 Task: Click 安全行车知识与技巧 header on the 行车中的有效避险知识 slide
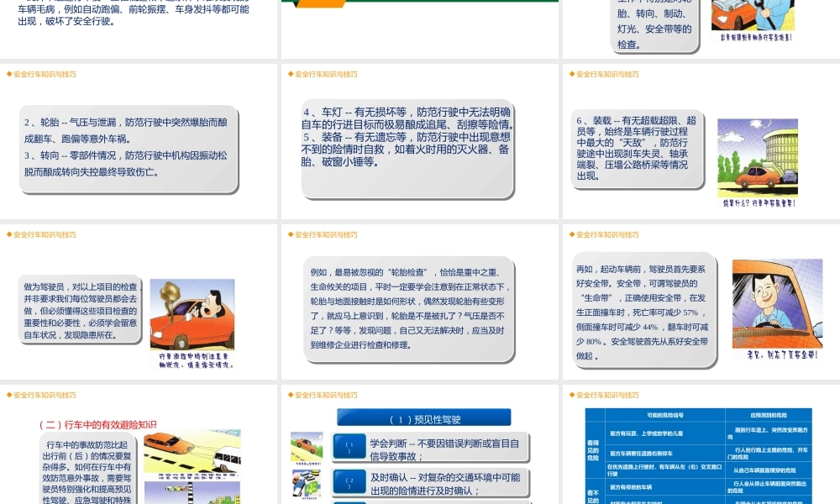[45, 395]
